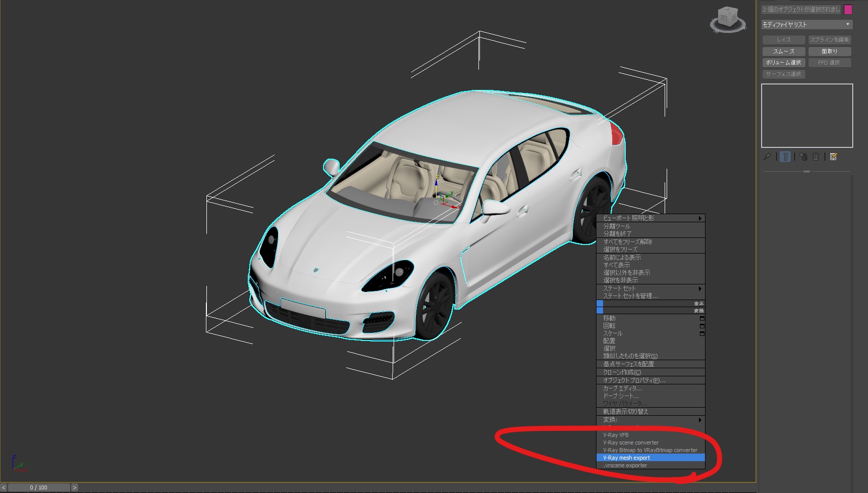Click the スムーズ modifier button

pos(783,52)
